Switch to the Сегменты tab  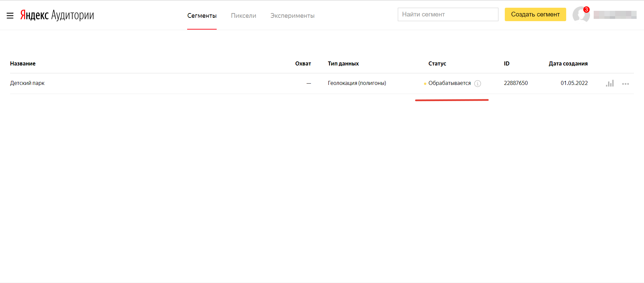click(202, 16)
